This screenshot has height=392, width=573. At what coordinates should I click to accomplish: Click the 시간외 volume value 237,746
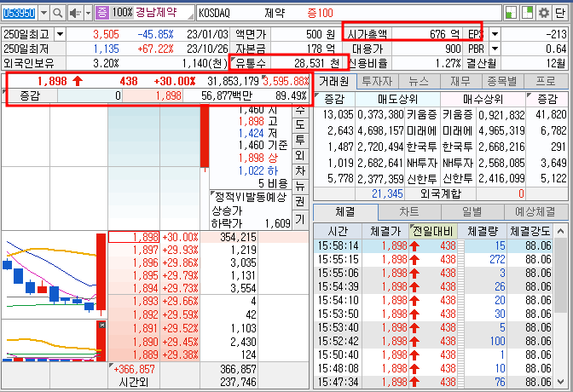238,382
